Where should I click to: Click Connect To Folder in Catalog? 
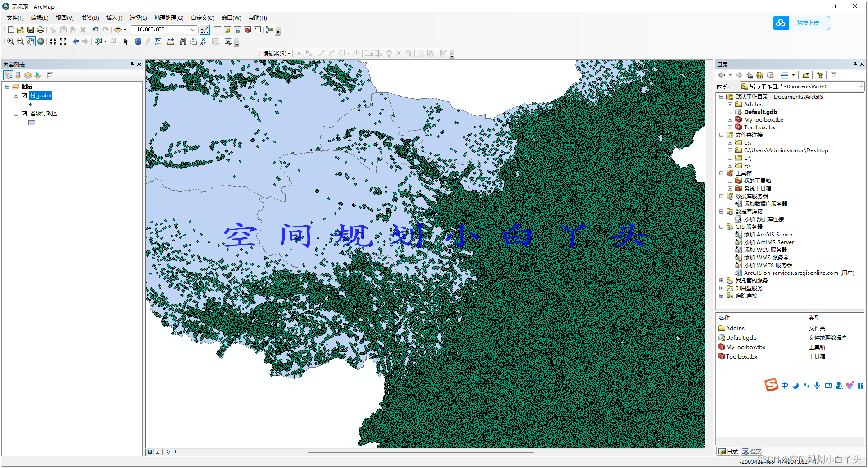tap(806, 75)
